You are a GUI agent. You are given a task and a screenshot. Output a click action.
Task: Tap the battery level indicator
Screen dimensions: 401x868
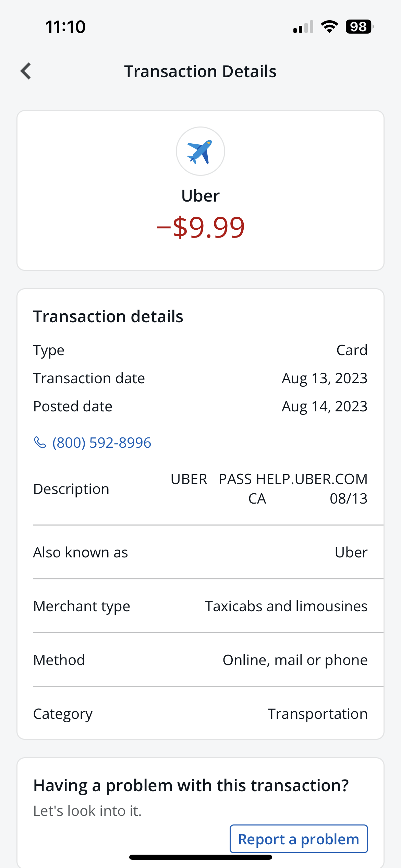[359, 26]
